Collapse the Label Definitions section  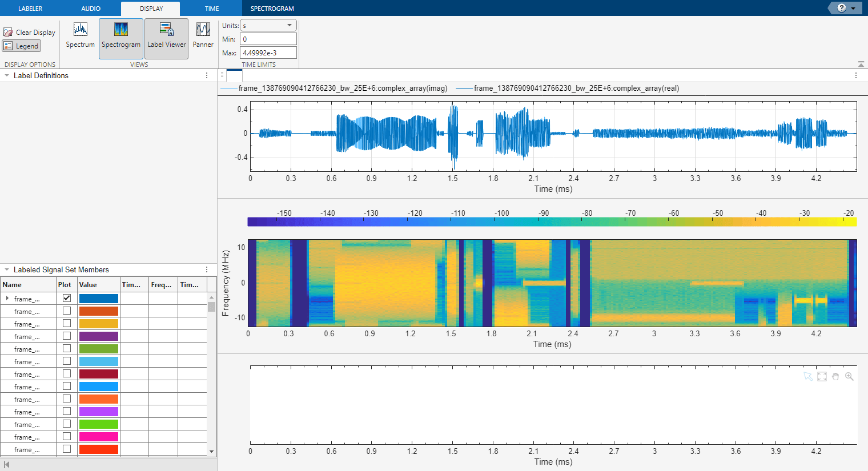pyautogui.click(x=7, y=75)
